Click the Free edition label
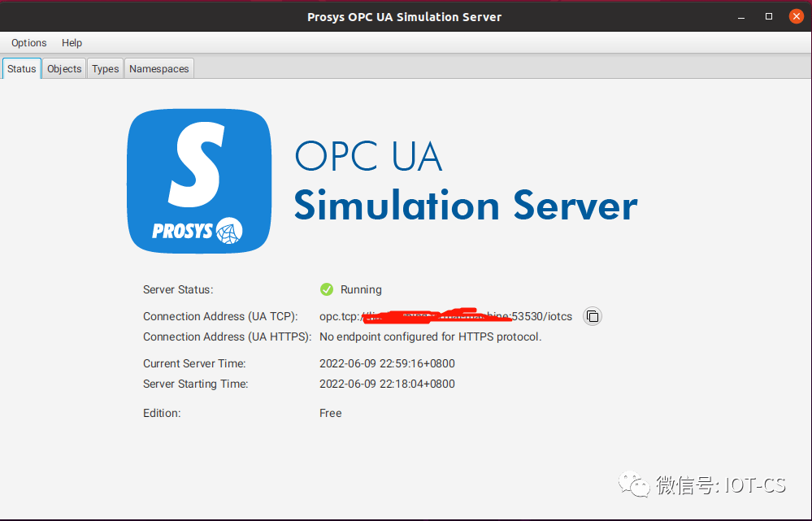812x521 pixels. 330,413
